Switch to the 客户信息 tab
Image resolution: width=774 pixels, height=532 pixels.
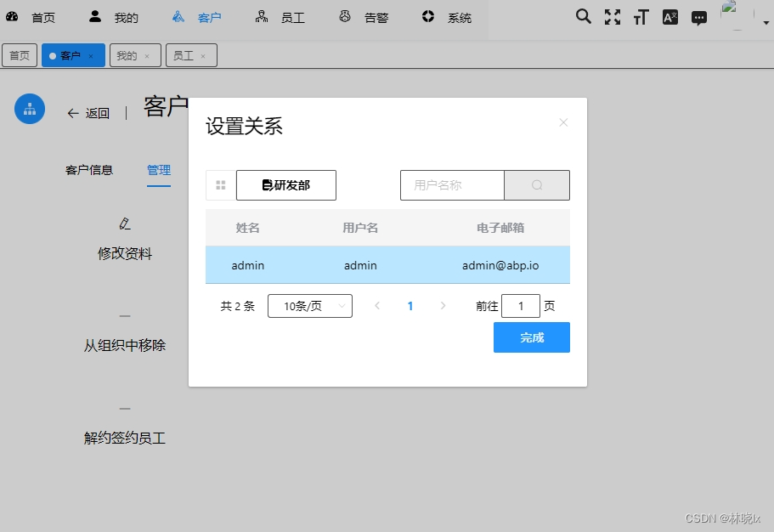pos(89,169)
